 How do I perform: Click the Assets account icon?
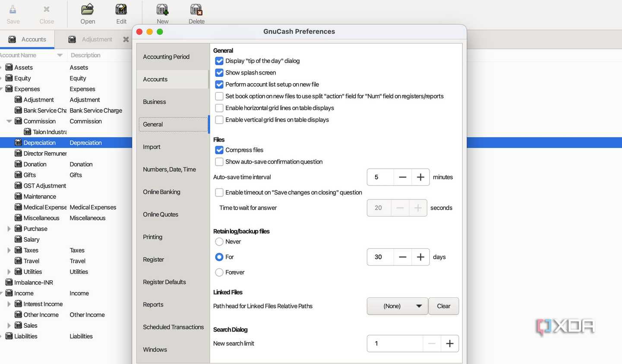point(9,67)
